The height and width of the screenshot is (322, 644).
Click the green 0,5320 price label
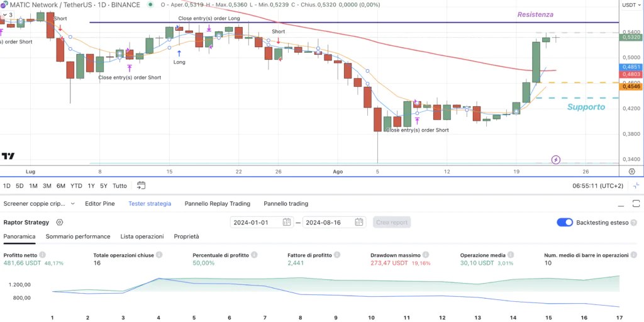point(630,37)
